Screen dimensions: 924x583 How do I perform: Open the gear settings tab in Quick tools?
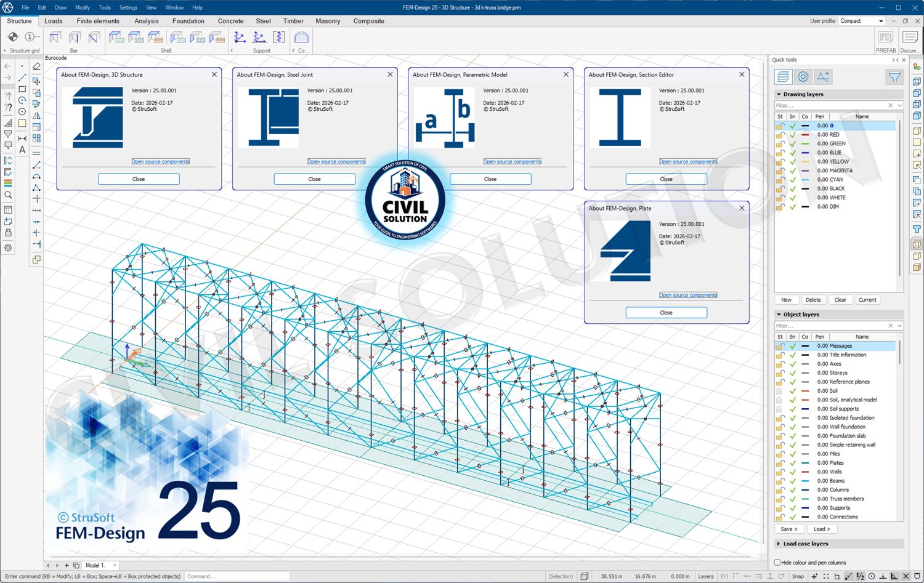[x=803, y=77]
